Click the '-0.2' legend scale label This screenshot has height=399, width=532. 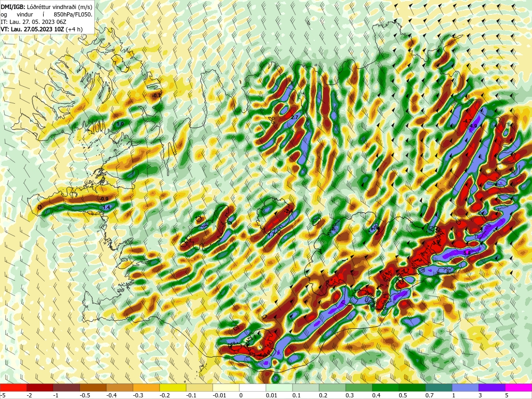coord(164,395)
